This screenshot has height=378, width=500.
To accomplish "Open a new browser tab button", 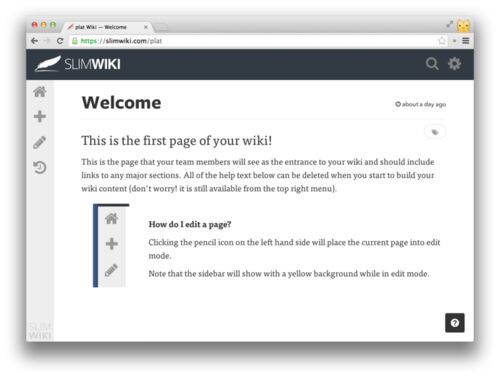I will tap(161, 27).
